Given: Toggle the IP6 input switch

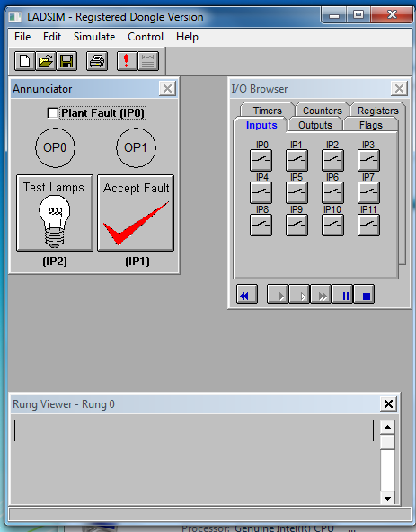Looking at the screenshot, I should click(x=332, y=192).
